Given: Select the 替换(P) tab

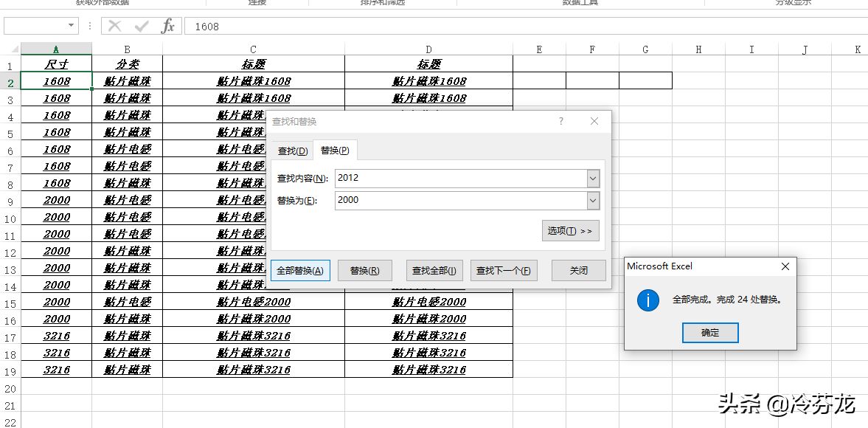Looking at the screenshot, I should click(x=335, y=150).
